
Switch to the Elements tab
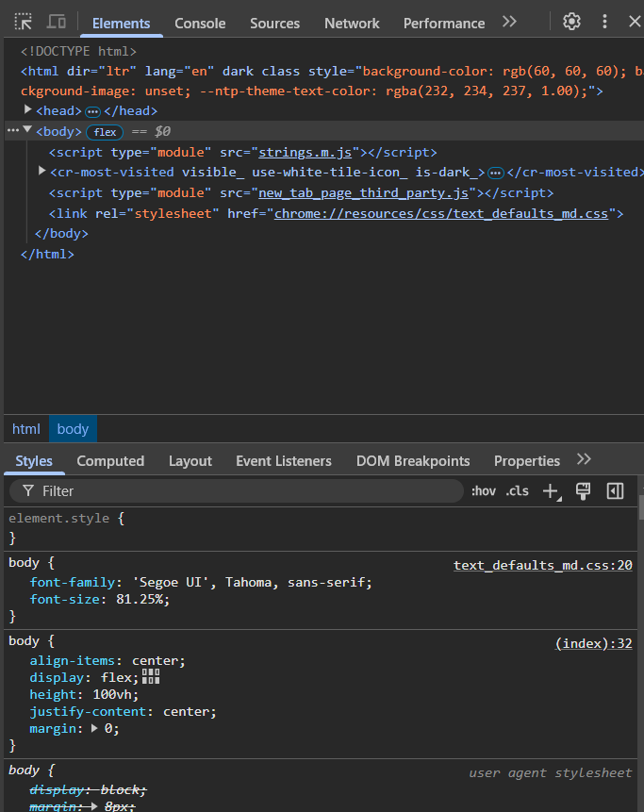(x=121, y=24)
